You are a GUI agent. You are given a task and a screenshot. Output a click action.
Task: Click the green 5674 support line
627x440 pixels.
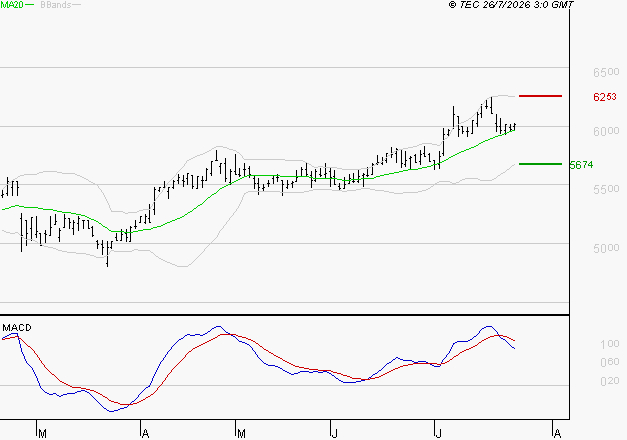click(540, 164)
